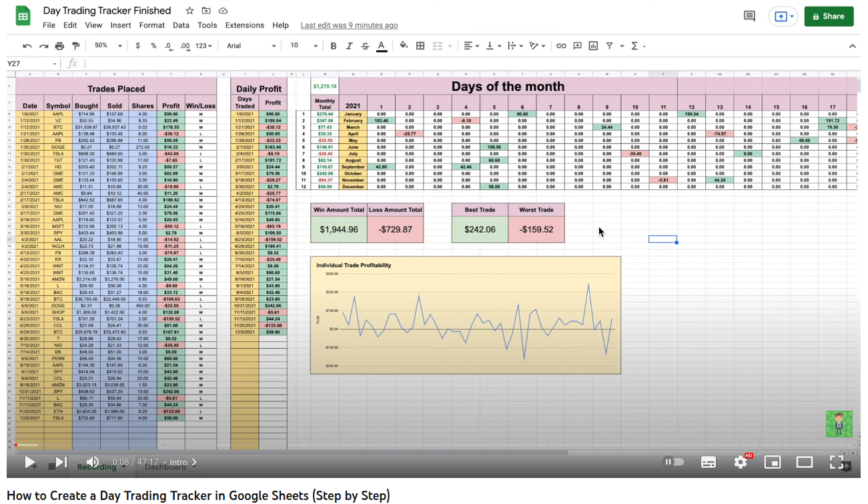This screenshot has width=868, height=504.
Task: Click the insert comment icon in toolbar
Action: tap(576, 46)
